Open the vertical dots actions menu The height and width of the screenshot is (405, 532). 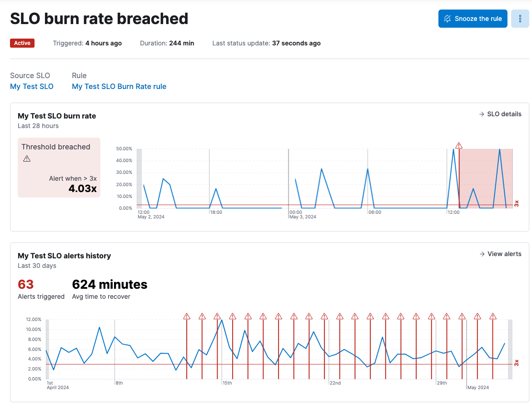520,19
